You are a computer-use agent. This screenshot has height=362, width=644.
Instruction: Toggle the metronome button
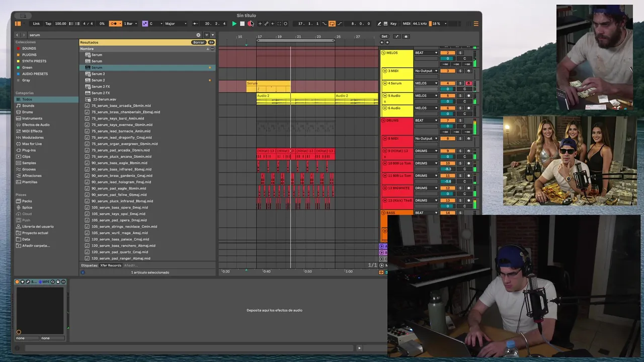[x=116, y=24]
